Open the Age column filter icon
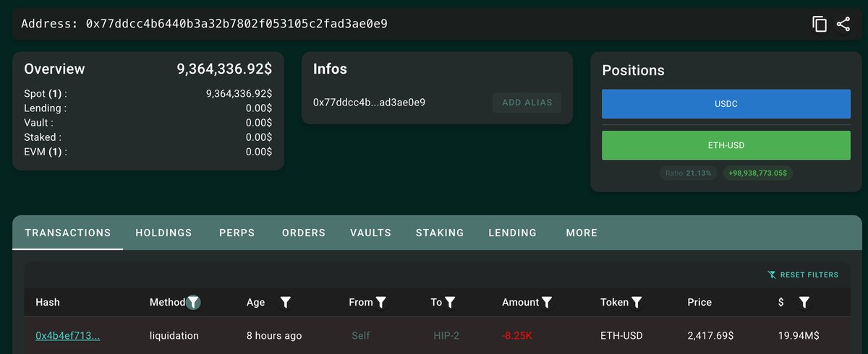The image size is (868, 354). pos(285,303)
